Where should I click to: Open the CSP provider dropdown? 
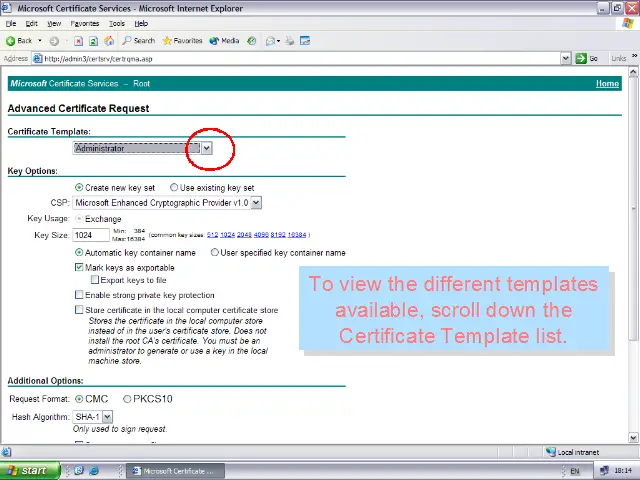coord(256,203)
